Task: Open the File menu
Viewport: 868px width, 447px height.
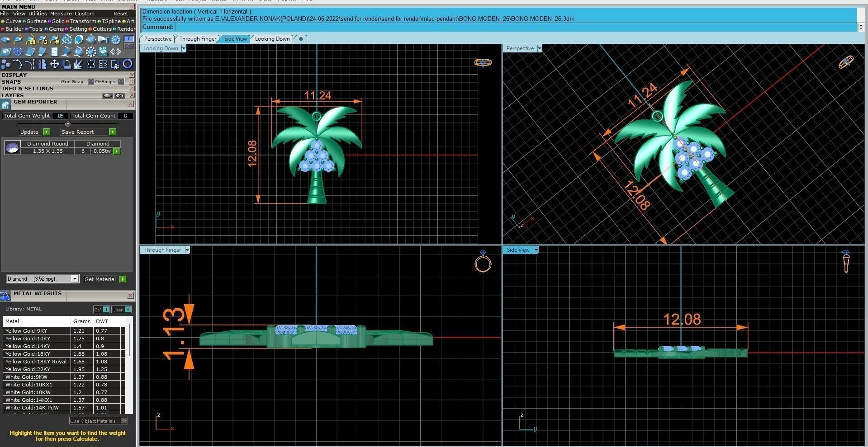Action: point(5,14)
